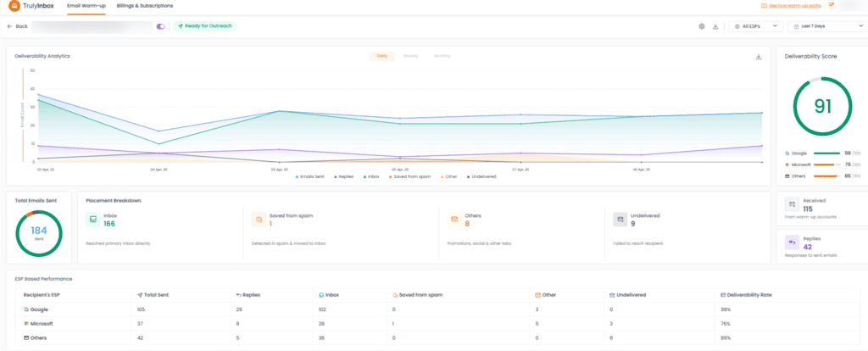Toggle Other series in chart legend
868x351 pixels.
[448, 176]
